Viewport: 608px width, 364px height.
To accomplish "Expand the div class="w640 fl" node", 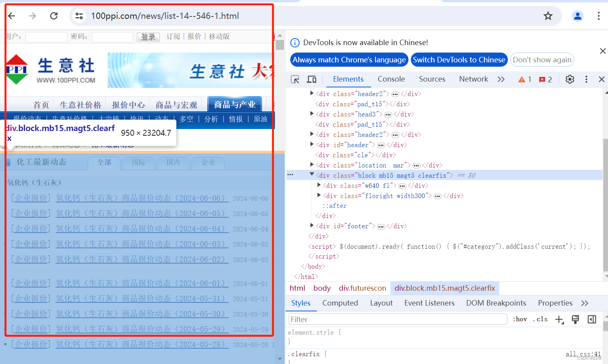I will tap(319, 185).
